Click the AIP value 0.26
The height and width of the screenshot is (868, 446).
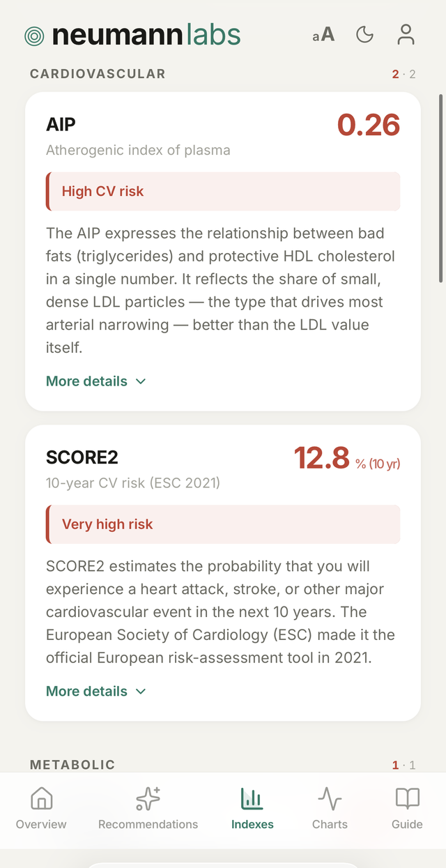(x=369, y=125)
